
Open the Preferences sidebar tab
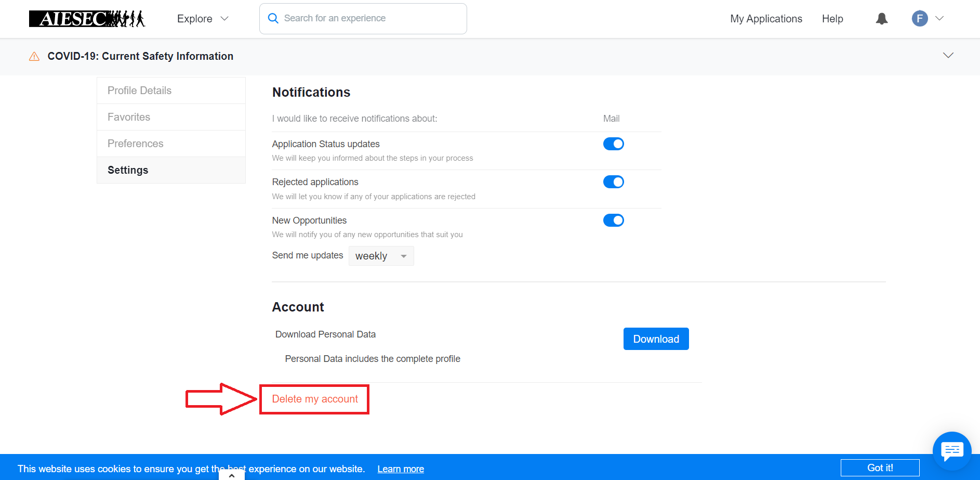point(171,144)
